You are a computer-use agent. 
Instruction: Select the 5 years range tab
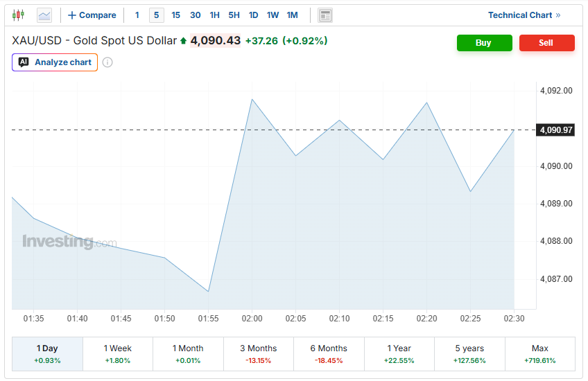[x=469, y=354]
